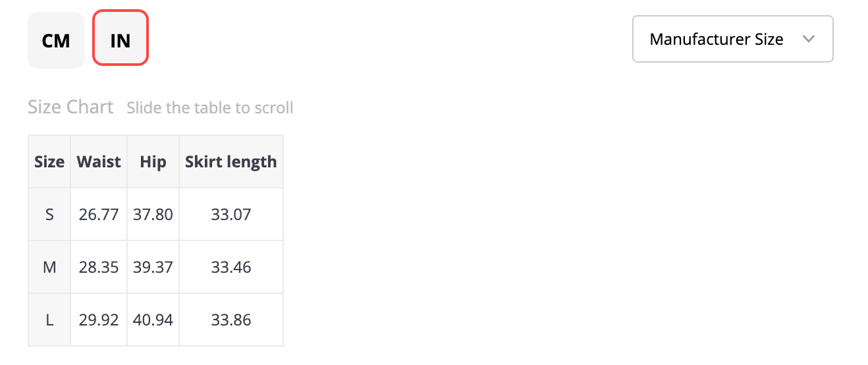Select the size L row label

click(x=49, y=320)
